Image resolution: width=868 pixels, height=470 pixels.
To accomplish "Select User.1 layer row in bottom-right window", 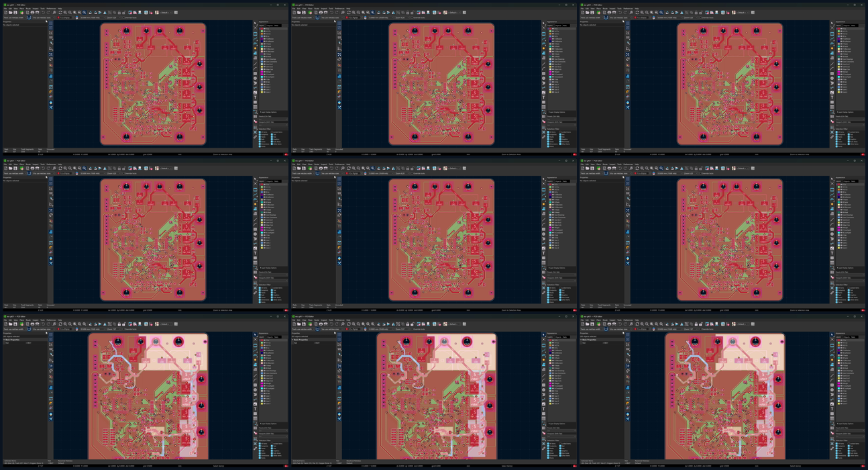I will [x=850, y=395].
